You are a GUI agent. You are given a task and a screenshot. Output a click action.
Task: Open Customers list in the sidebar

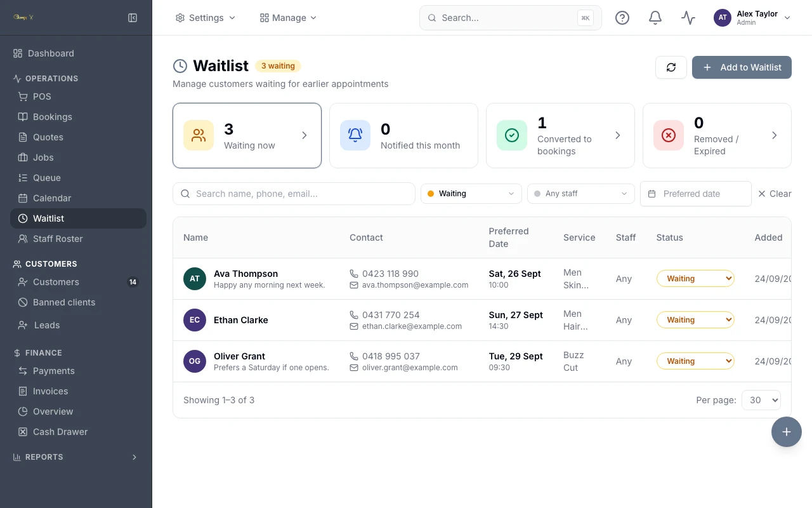[79, 282]
